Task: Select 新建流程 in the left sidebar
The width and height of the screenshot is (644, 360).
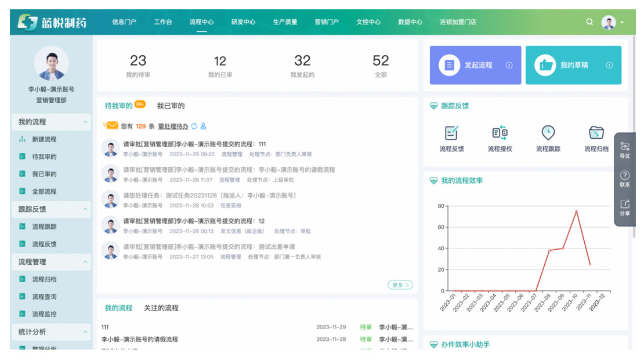Action: [44, 139]
